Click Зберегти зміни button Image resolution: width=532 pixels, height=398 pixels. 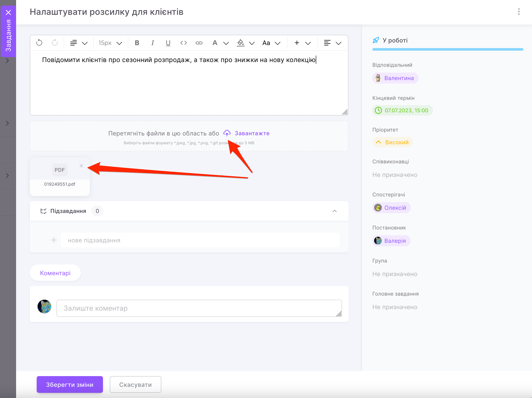[70, 384]
